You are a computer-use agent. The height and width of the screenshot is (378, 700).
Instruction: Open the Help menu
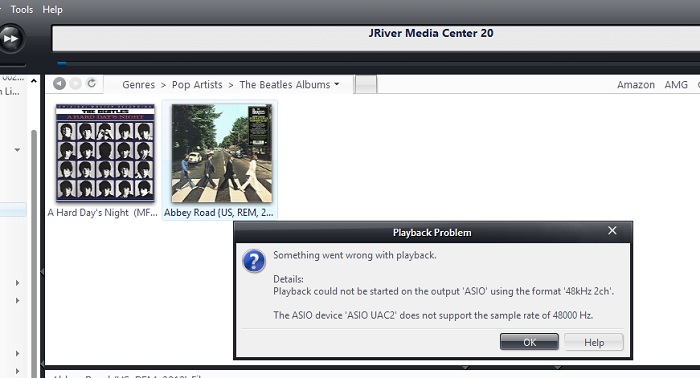52,9
